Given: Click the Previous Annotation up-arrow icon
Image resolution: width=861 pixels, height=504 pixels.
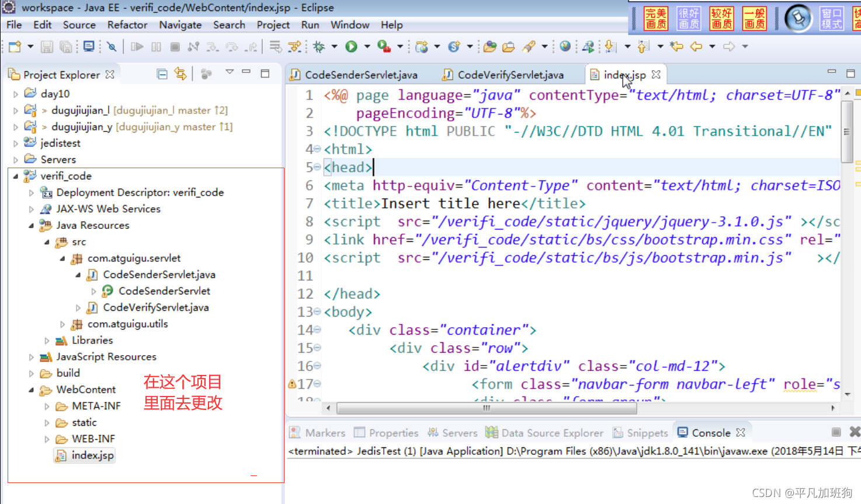Looking at the screenshot, I should coord(643,47).
